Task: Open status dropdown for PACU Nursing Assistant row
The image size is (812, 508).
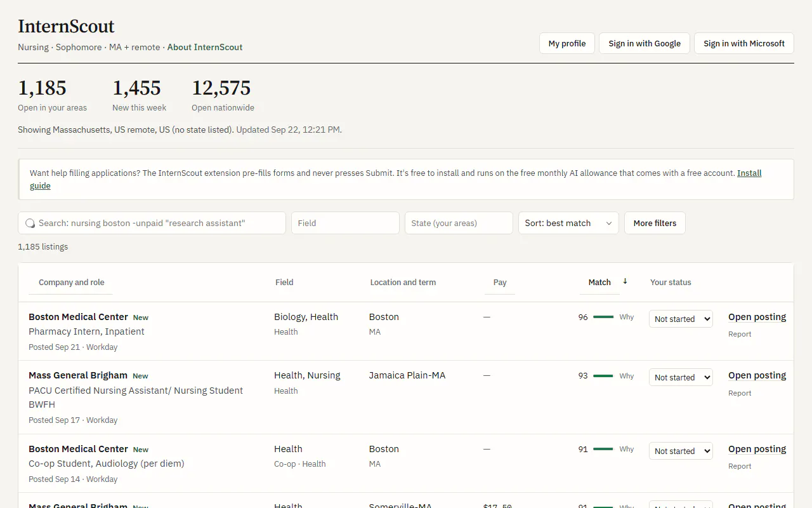Action: click(x=681, y=377)
